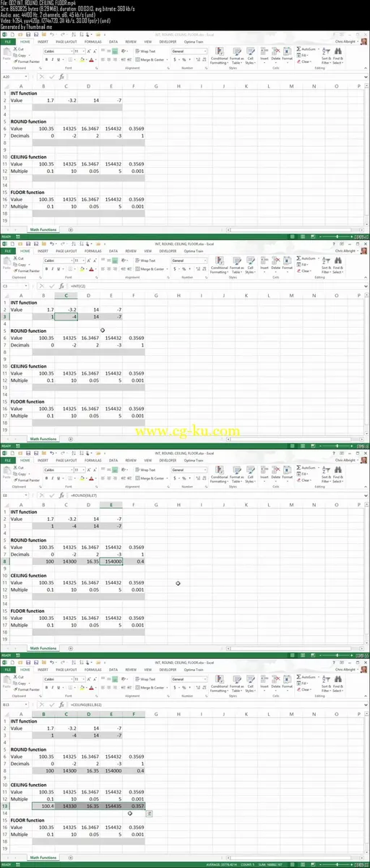370x868 pixels.
Task: Open FORMULAS tab in the =INT(C2) frame
Action: tap(94, 252)
